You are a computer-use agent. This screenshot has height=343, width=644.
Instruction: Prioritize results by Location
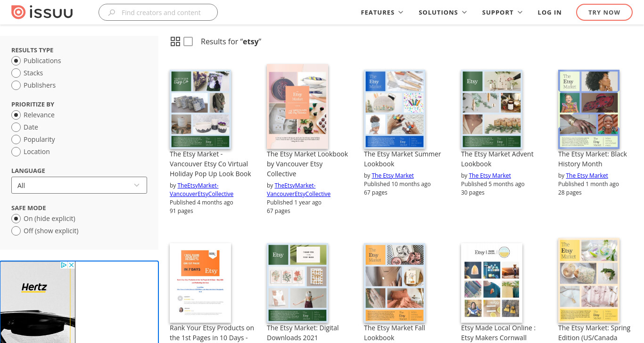coord(31,152)
